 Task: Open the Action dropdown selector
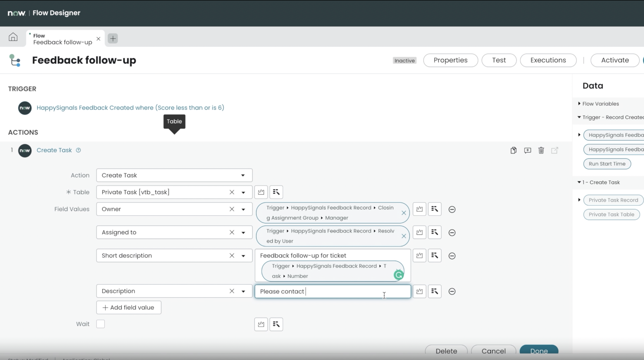tap(242, 175)
